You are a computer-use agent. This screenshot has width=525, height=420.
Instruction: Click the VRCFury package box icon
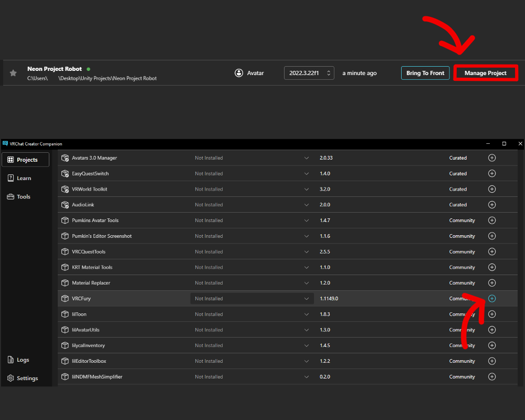click(x=65, y=298)
